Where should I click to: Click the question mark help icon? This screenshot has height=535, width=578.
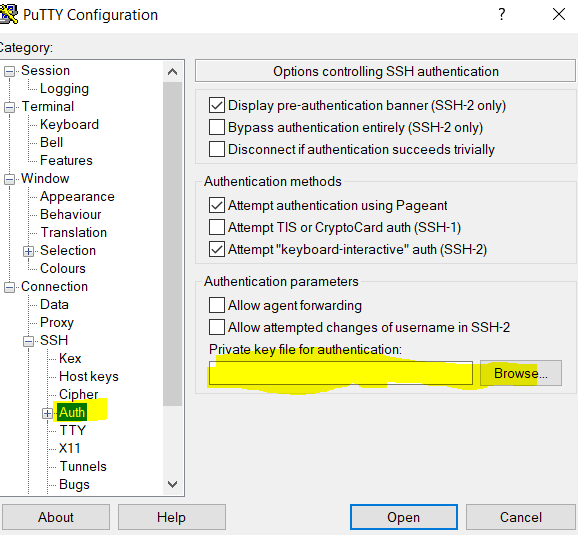[x=501, y=14]
